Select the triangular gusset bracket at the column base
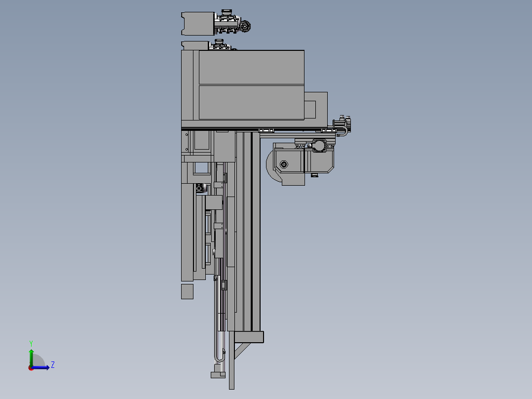The height and width of the screenshot is (399, 532). (242, 351)
